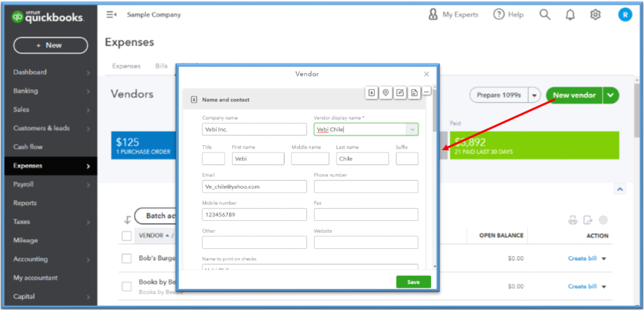Open the user profile avatar R
This screenshot has width=644, height=310.
pyautogui.click(x=625, y=15)
